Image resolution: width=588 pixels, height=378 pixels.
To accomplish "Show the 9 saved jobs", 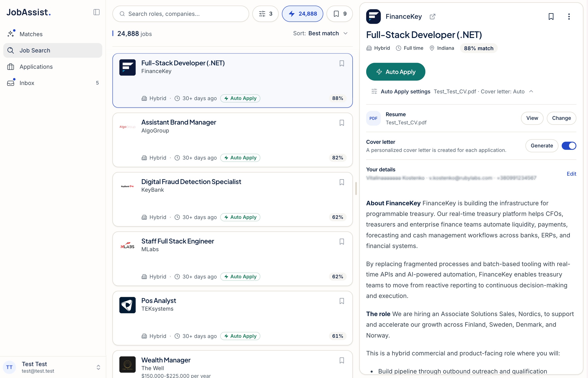I will [x=339, y=14].
